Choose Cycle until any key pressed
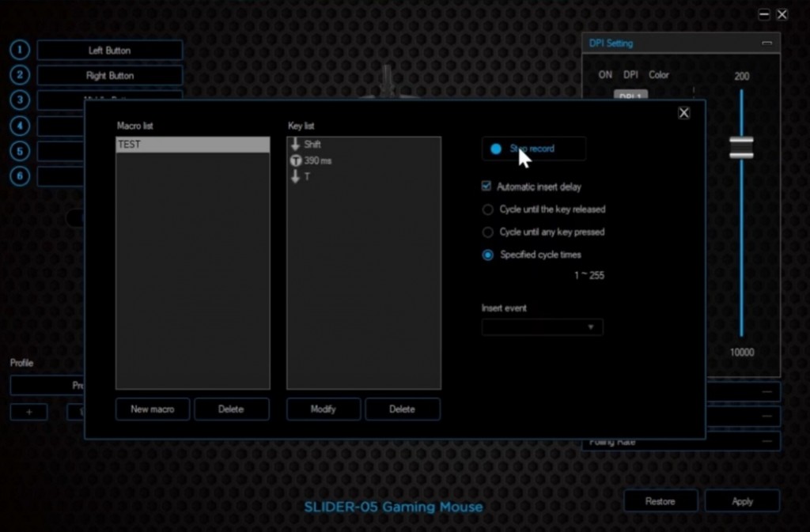The height and width of the screenshot is (532, 810). click(488, 232)
